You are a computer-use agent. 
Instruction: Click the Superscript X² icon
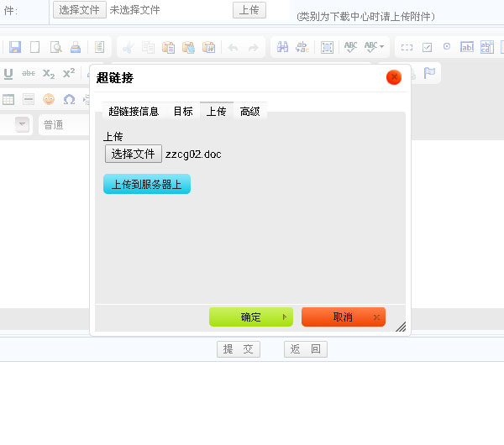coord(69,73)
